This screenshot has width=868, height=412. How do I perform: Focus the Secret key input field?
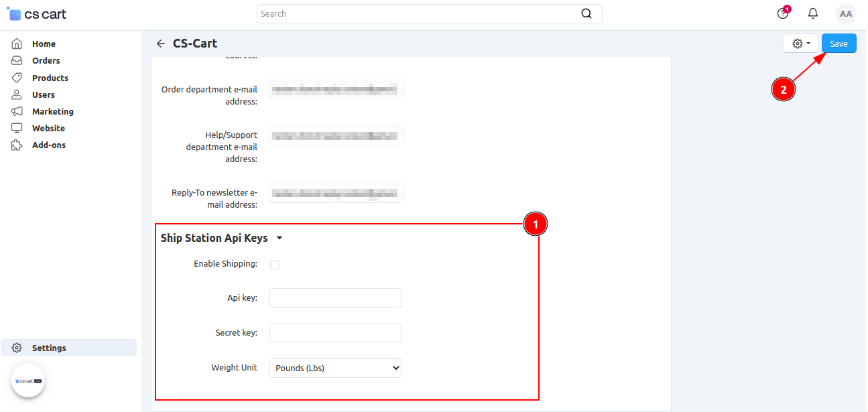click(x=336, y=333)
